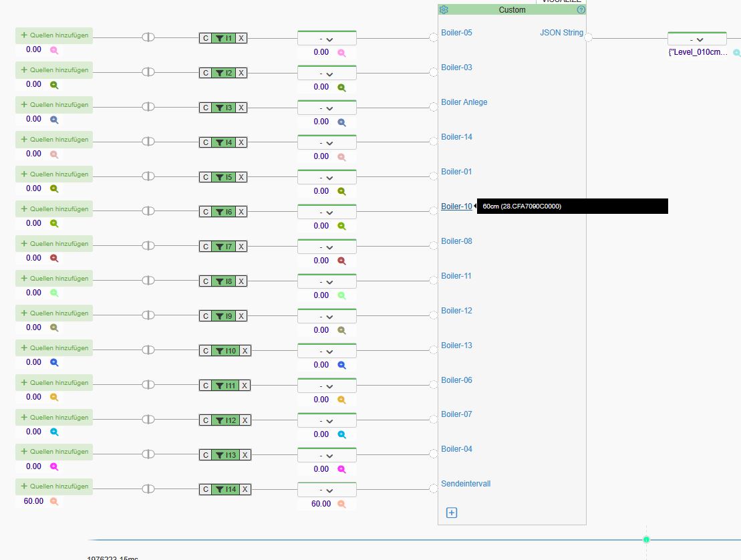Toggle the inverter on the I1 line
This screenshot has width=741, height=560.
[148, 37]
